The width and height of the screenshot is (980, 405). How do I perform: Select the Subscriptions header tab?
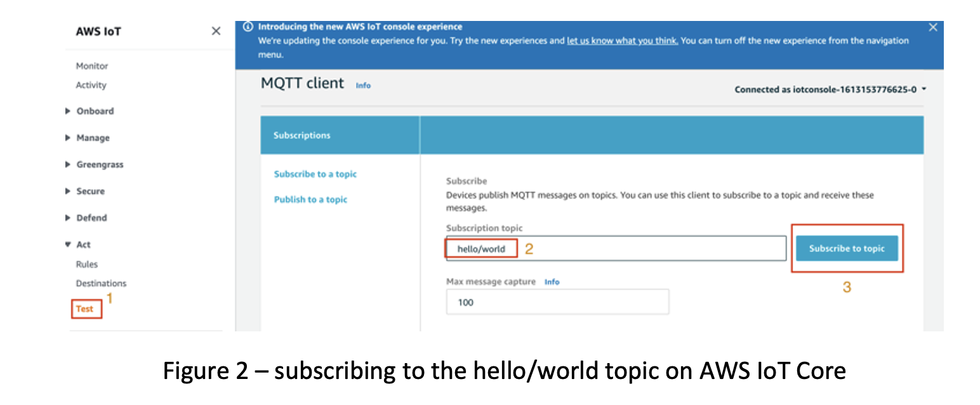(302, 135)
